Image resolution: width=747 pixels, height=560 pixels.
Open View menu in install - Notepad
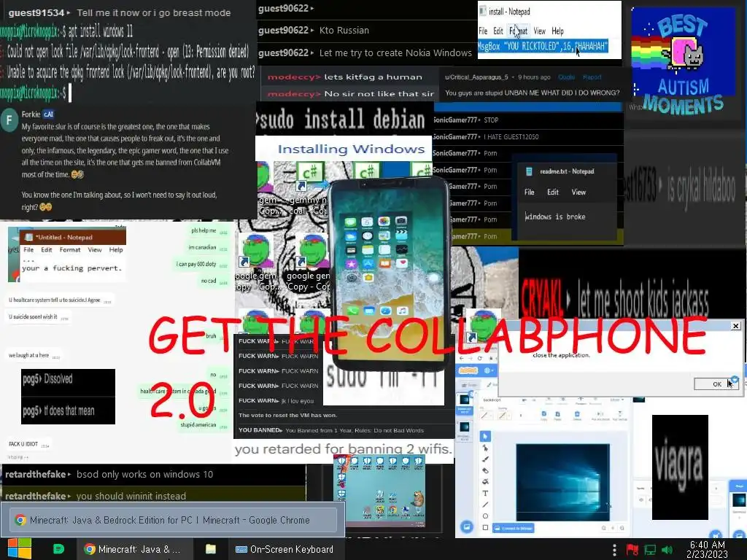(x=539, y=31)
